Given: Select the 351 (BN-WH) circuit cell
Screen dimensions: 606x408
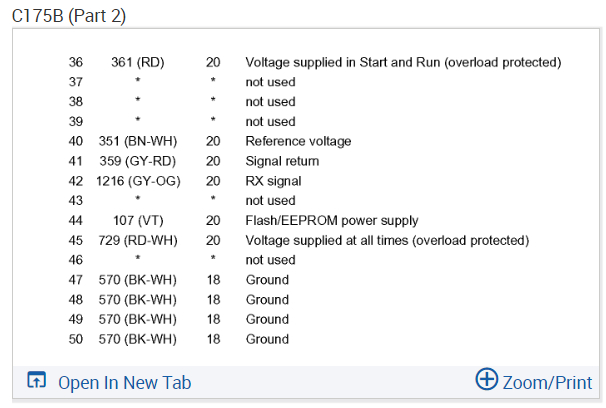Looking at the screenshot, I should [137, 141].
